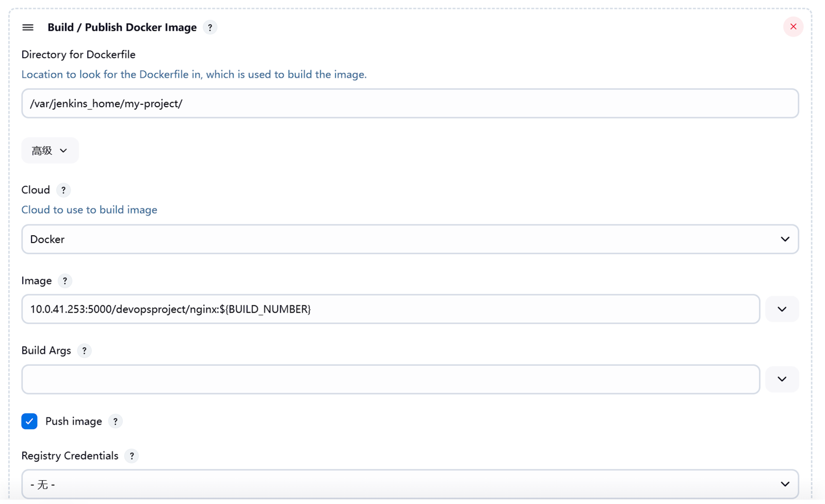Expand the Build Args field with its chevron
This screenshot has width=825, height=504.
(782, 379)
